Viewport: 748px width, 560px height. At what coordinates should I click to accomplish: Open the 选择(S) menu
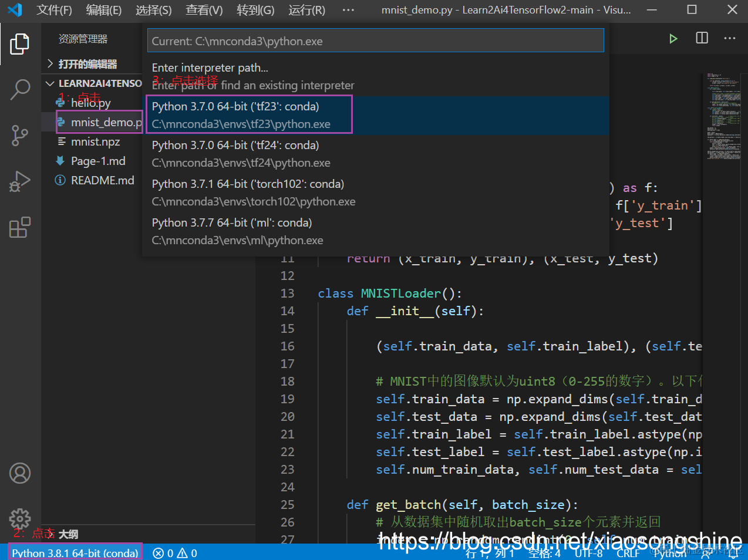tap(153, 10)
